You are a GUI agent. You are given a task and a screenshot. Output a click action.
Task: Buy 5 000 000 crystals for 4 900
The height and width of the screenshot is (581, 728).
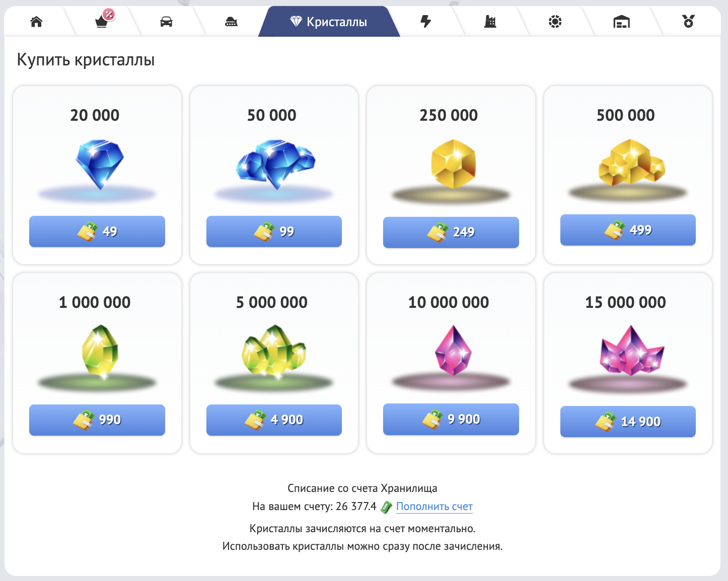coord(274,420)
